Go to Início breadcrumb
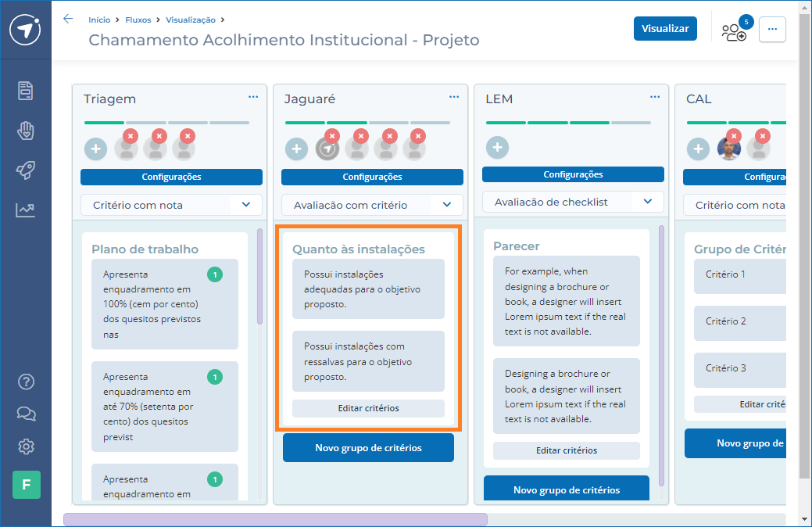The height and width of the screenshot is (527, 812). pos(99,20)
